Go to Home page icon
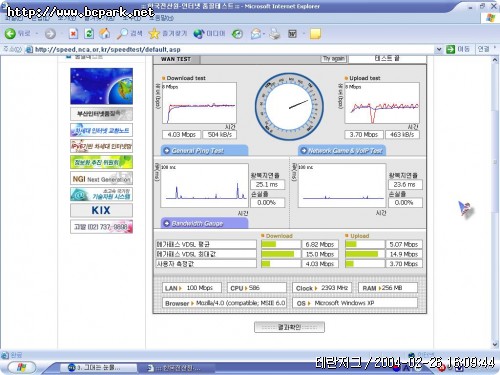 105,33
